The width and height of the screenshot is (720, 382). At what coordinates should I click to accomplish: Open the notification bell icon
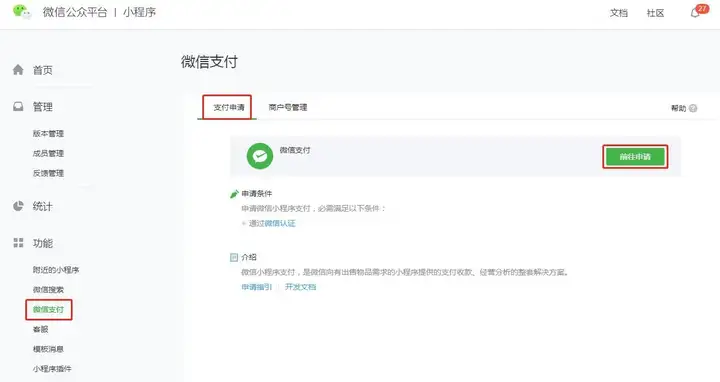coord(695,13)
